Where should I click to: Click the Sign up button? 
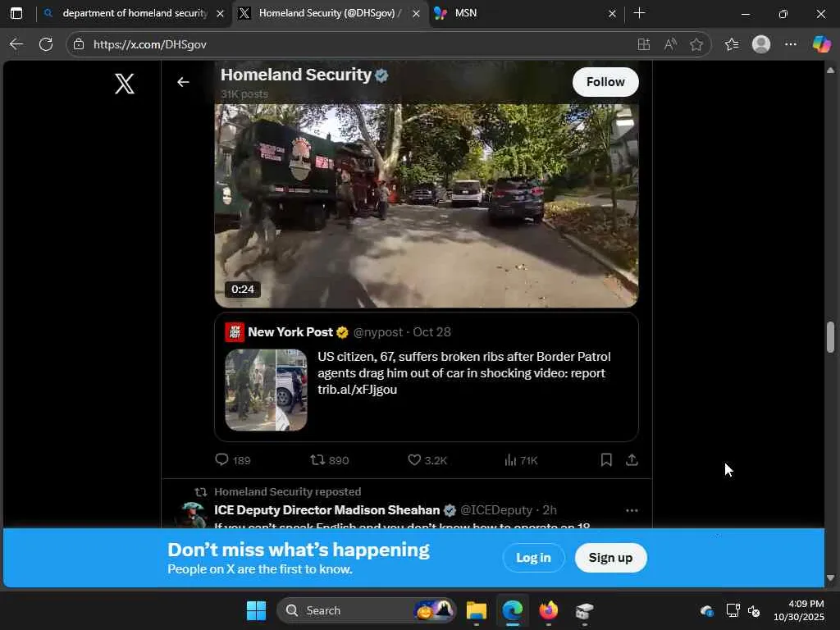click(x=610, y=558)
